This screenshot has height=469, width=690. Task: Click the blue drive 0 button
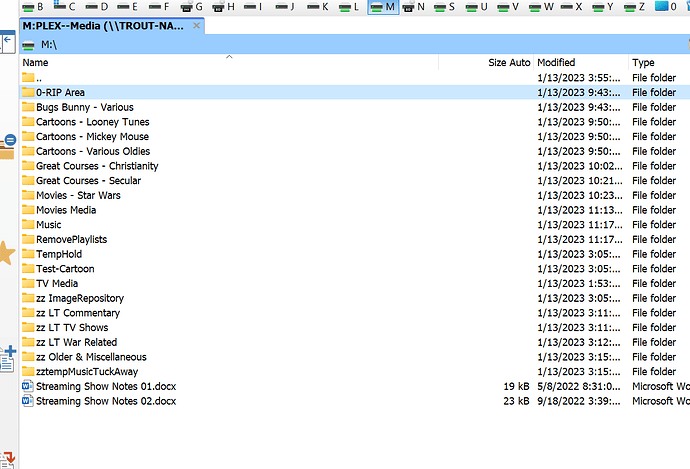666,7
